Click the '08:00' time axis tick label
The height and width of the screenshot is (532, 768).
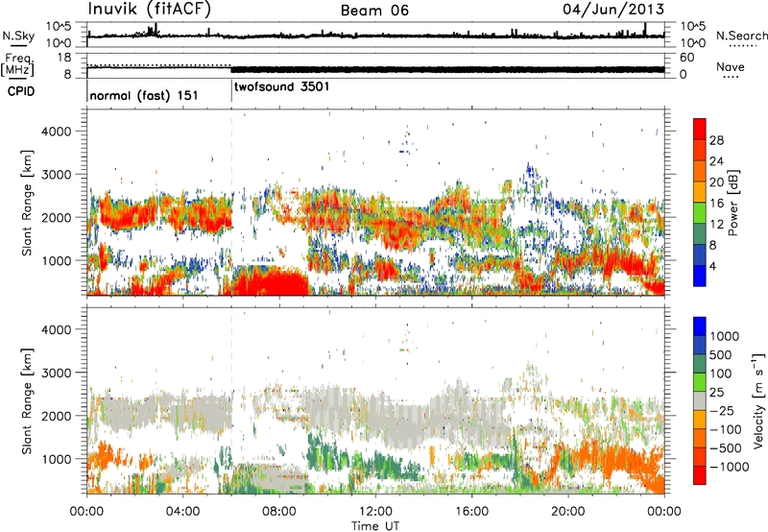[278, 512]
